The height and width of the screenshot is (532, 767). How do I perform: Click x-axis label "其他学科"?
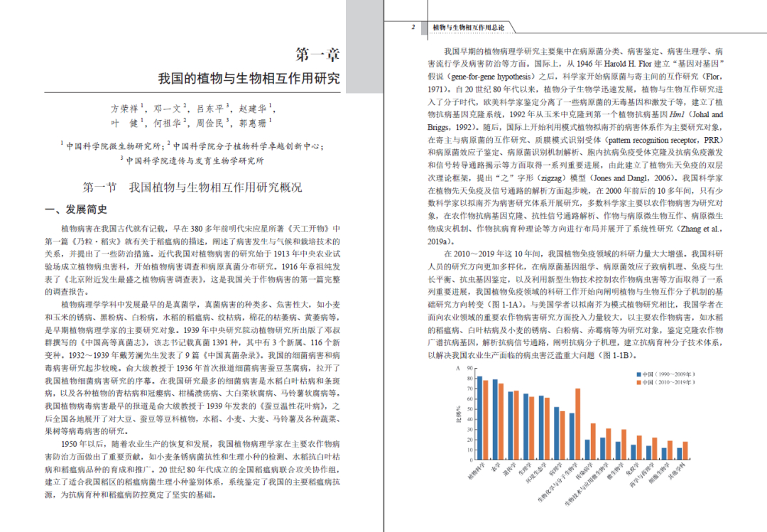pos(677,470)
